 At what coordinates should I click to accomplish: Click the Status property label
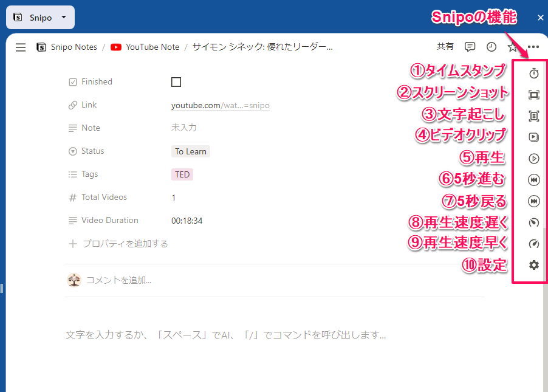92,151
